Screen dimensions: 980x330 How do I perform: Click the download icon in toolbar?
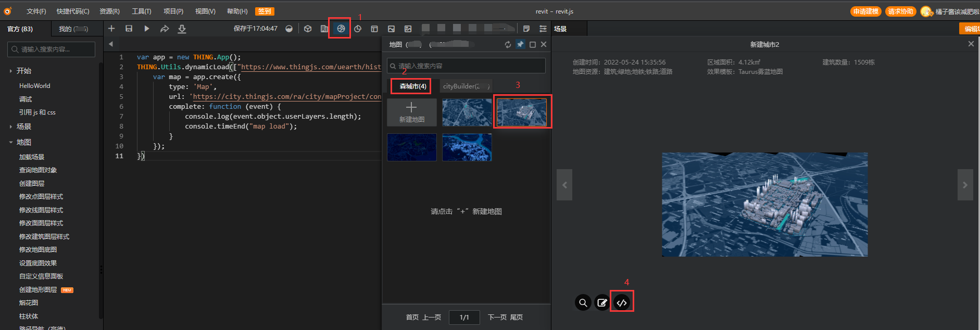(182, 29)
